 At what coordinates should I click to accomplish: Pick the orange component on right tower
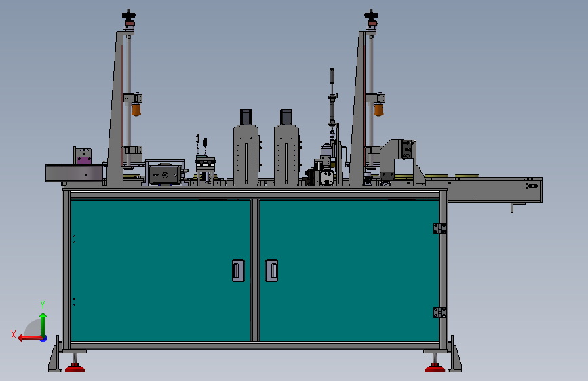378,110
